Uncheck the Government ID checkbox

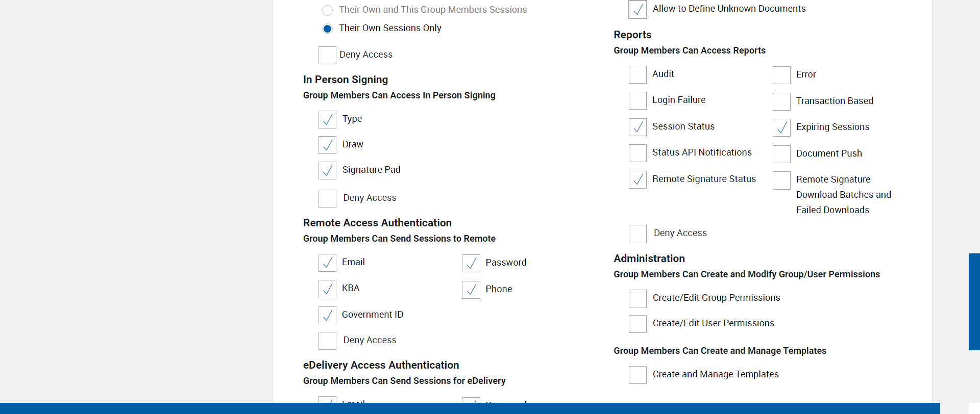327,315
